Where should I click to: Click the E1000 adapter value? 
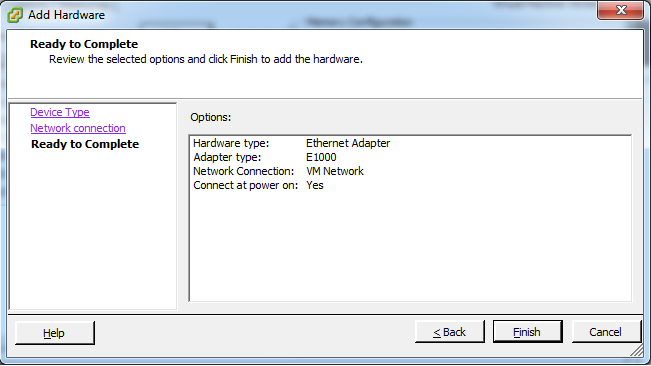[321, 157]
